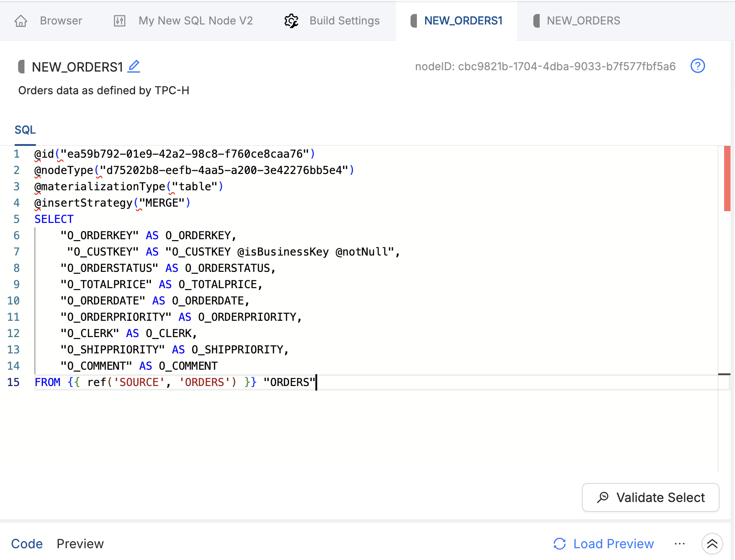Open the three-dots more options menu
The width and height of the screenshot is (735, 560).
pyautogui.click(x=679, y=544)
